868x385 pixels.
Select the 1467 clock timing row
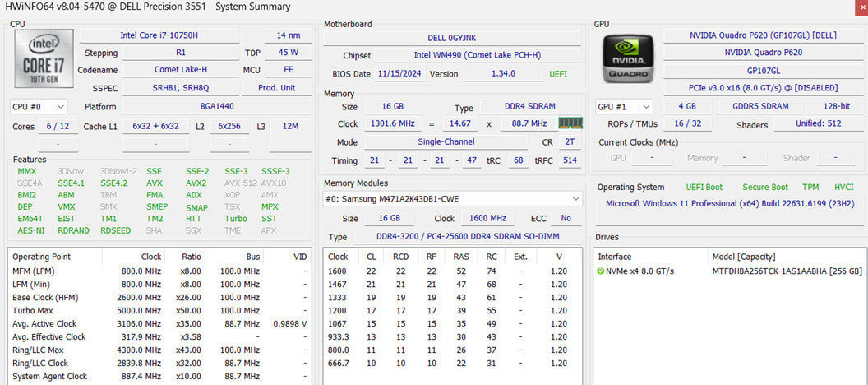452,284
